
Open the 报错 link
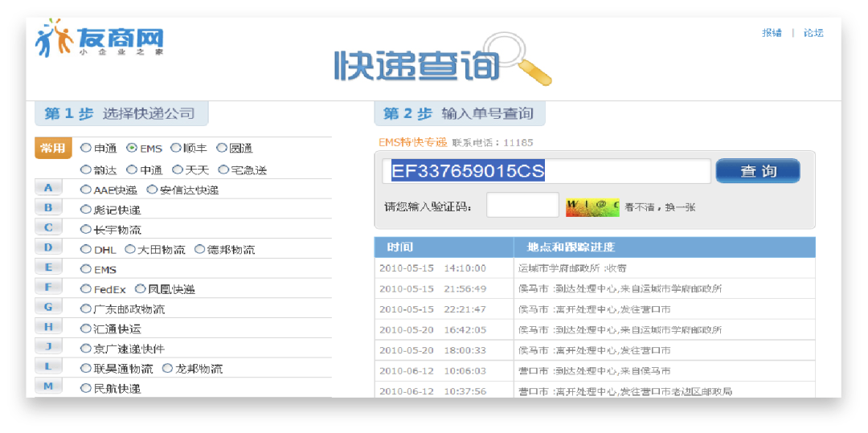pyautogui.click(x=772, y=33)
